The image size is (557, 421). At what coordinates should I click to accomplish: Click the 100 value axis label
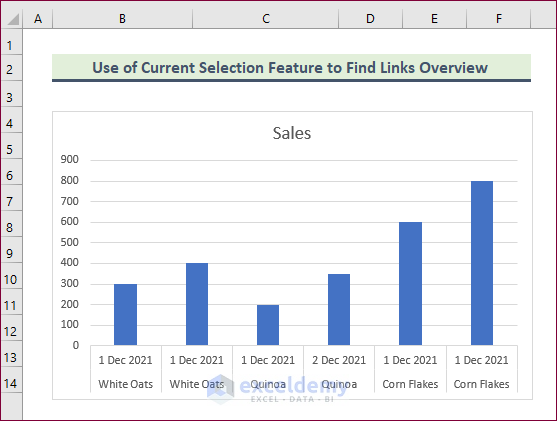point(70,324)
